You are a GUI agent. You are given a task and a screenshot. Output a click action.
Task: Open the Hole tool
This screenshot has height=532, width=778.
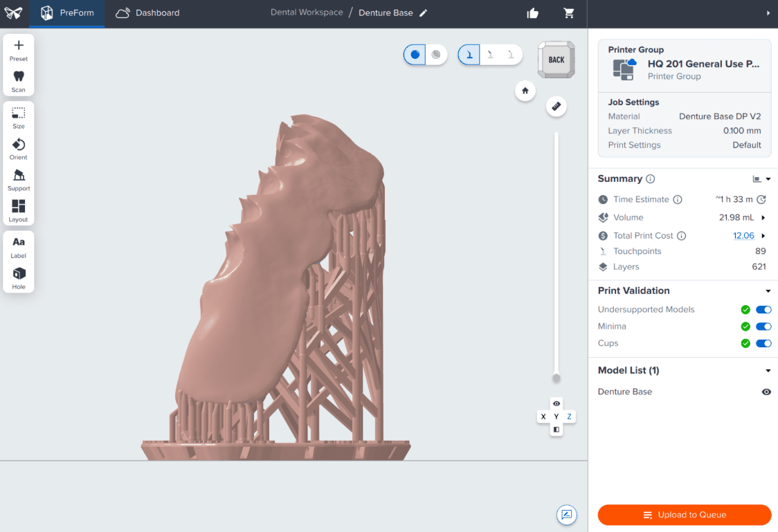[x=19, y=278]
